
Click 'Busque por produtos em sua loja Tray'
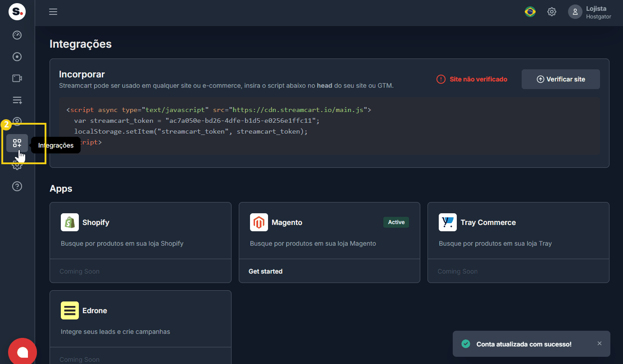pyautogui.click(x=496, y=243)
